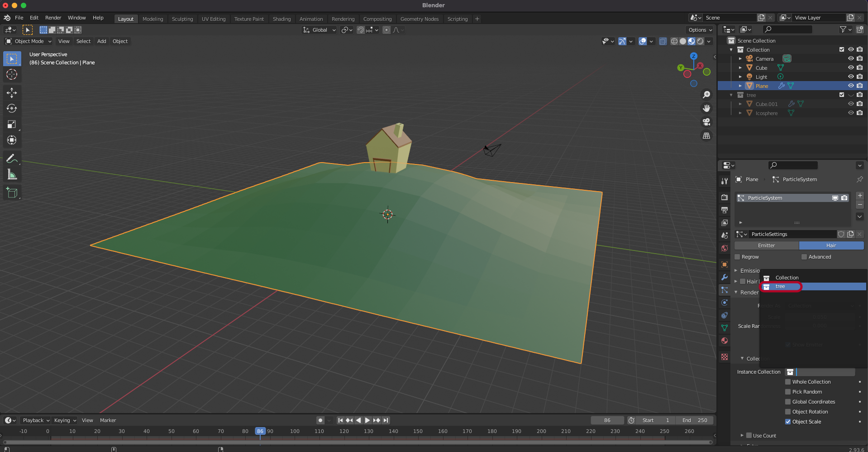Screen dimensions: 868x452
Task: Select the Transform tool
Action: click(x=12, y=140)
